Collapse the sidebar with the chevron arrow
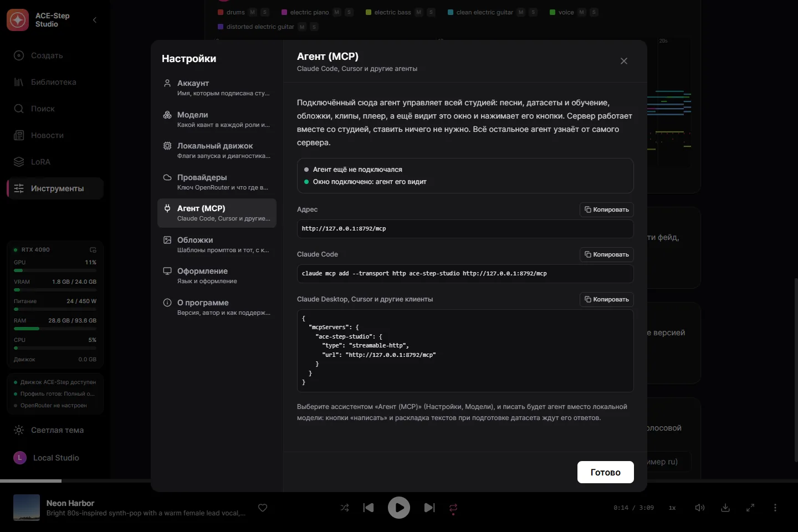The width and height of the screenshot is (798, 532). (x=95, y=20)
